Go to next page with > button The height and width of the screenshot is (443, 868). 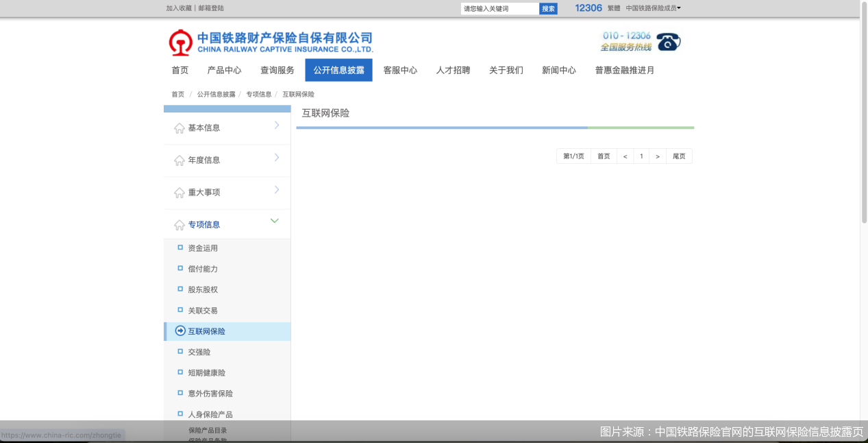tap(657, 156)
